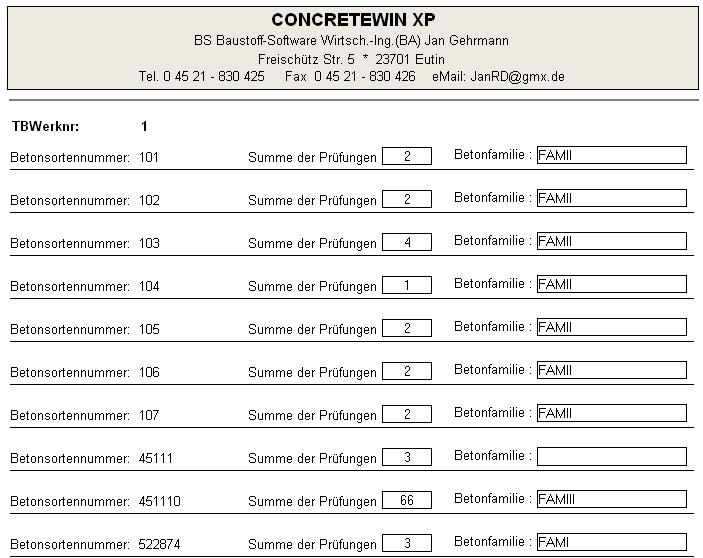Focus Summe der Prüfungen box for sort 105
This screenshot has height=558, width=703.
(407, 328)
